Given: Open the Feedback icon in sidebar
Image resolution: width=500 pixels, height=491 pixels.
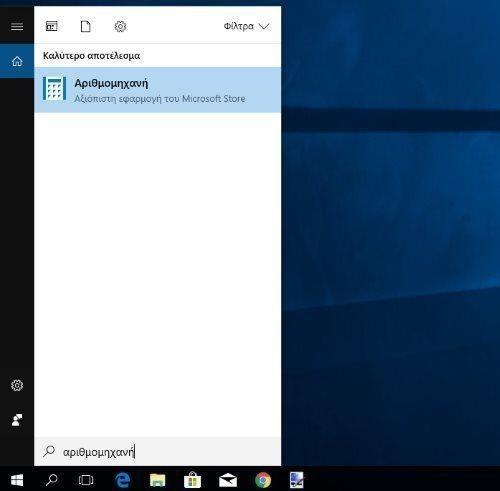Looking at the screenshot, I should click(17, 420).
